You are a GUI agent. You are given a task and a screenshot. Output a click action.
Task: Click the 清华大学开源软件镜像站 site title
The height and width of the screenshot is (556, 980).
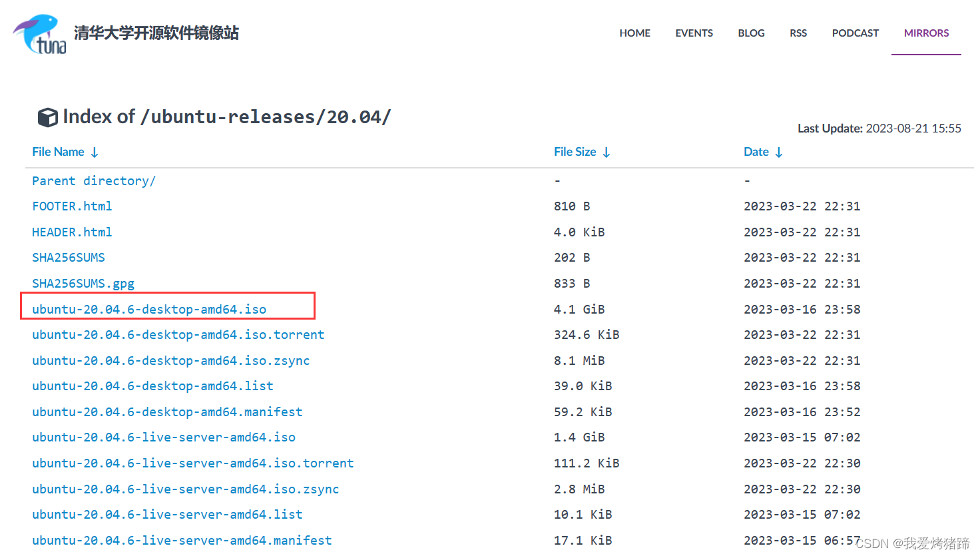156,33
